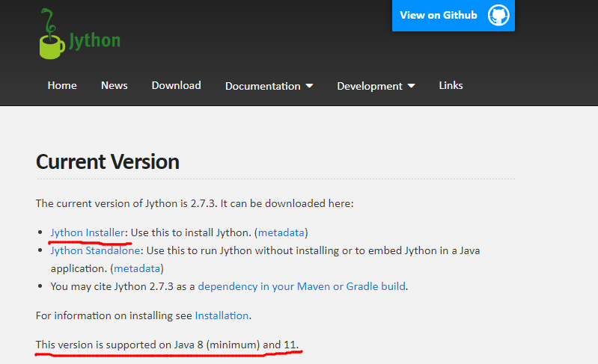Follow dependency in your Maven or Gradle build link
The width and height of the screenshot is (598, 364).
point(302,286)
